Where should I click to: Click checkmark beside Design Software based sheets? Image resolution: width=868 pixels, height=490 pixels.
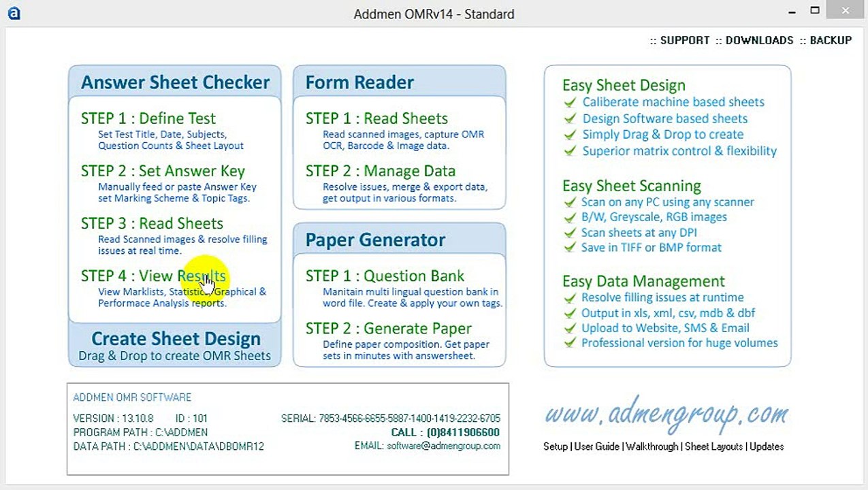570,118
